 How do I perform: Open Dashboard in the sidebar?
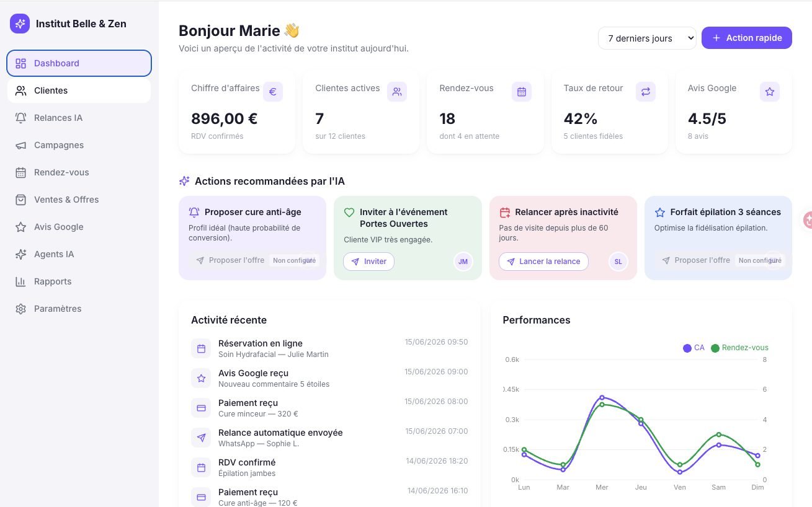tap(79, 63)
